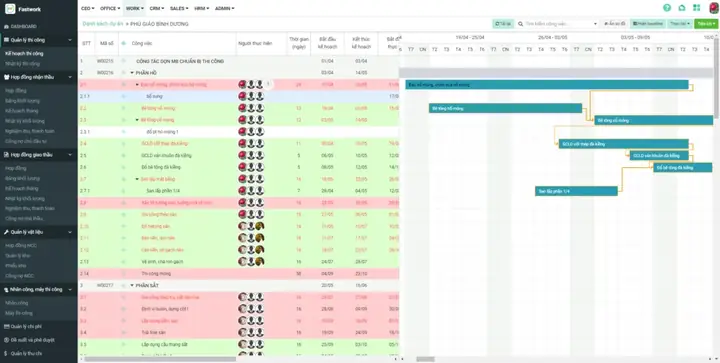
Task: Click third avatar in row 2.13 Vệ sinh
Action: pyautogui.click(x=260, y=262)
